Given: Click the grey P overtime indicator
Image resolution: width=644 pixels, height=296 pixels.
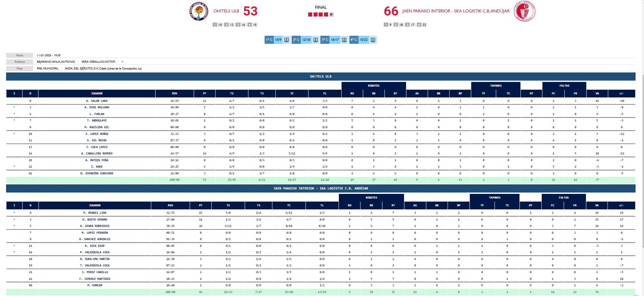Looking at the screenshot, I should (331, 14).
